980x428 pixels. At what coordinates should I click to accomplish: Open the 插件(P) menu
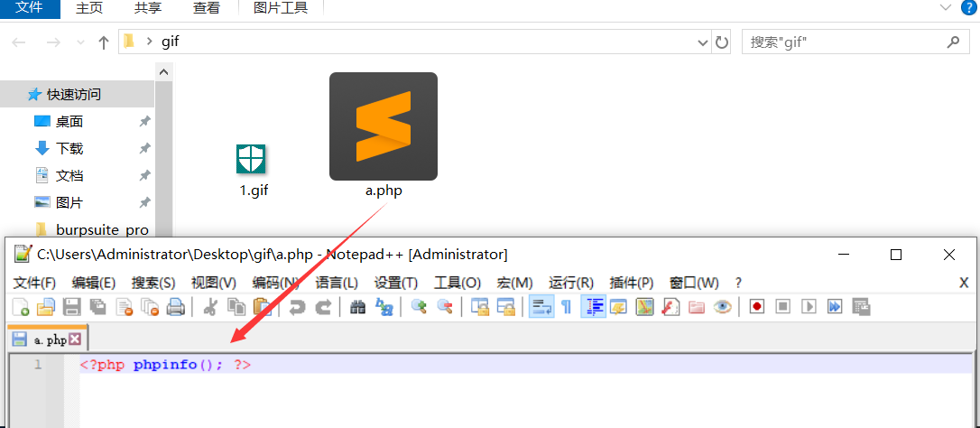click(x=631, y=283)
